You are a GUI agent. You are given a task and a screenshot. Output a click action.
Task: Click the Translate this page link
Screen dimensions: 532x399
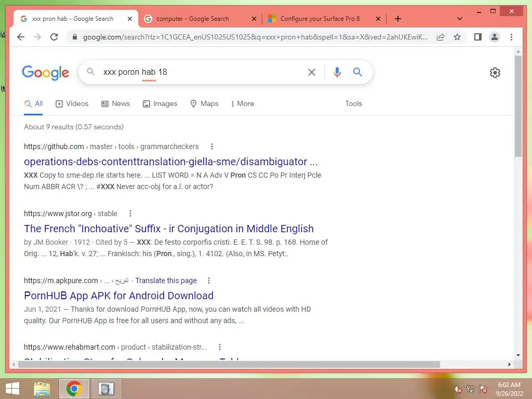(x=166, y=281)
